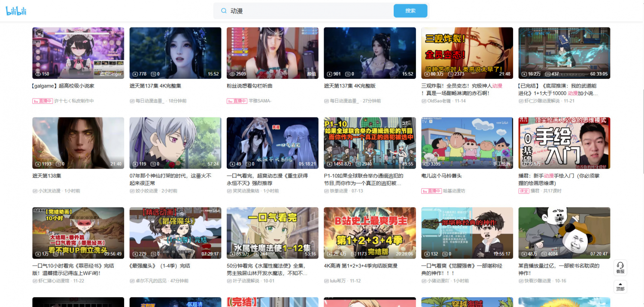Click the bilibili logo
Image resolution: width=644 pixels, height=307 pixels.
[16, 12]
